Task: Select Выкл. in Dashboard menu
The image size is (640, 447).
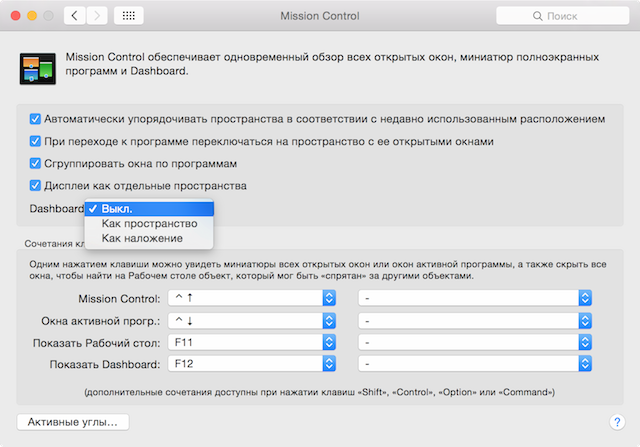Action: [149, 209]
